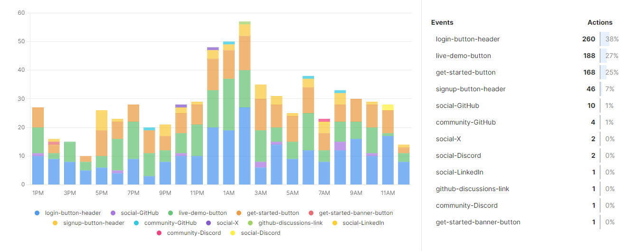
Task: Click the red get-started-banner-button legend dot
Action: [311, 213]
